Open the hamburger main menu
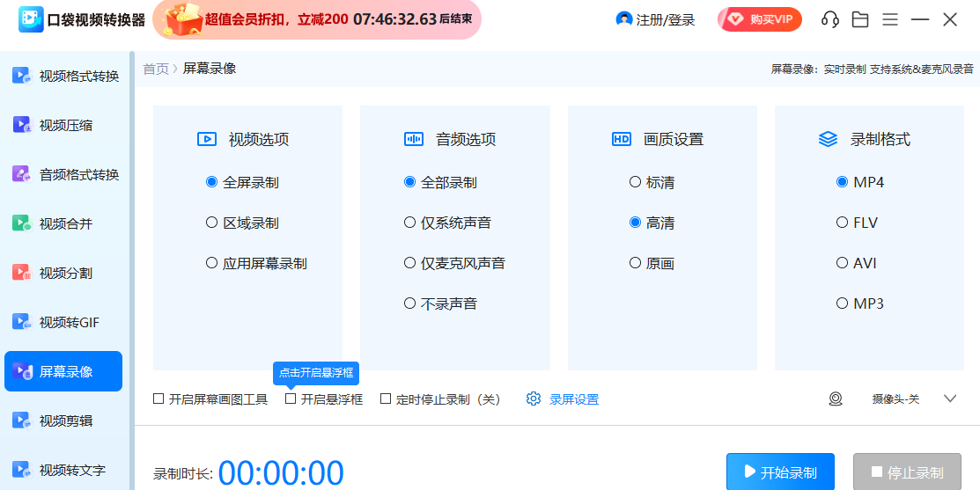The image size is (980, 490). 890,19
